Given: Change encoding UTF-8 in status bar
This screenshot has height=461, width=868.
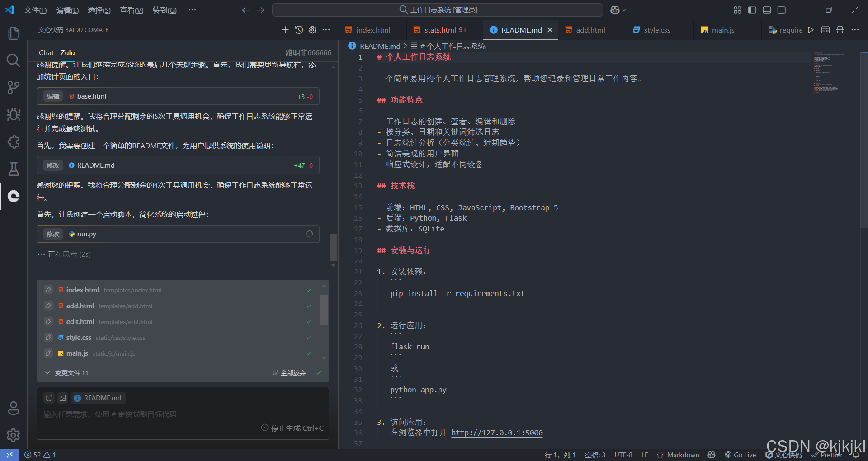Looking at the screenshot, I should tap(623, 455).
